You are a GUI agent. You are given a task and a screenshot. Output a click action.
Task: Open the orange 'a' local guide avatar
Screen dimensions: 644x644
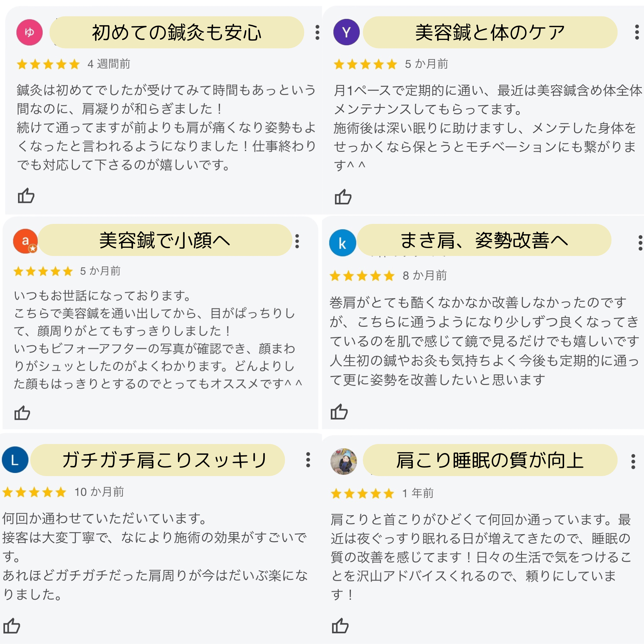tap(25, 241)
